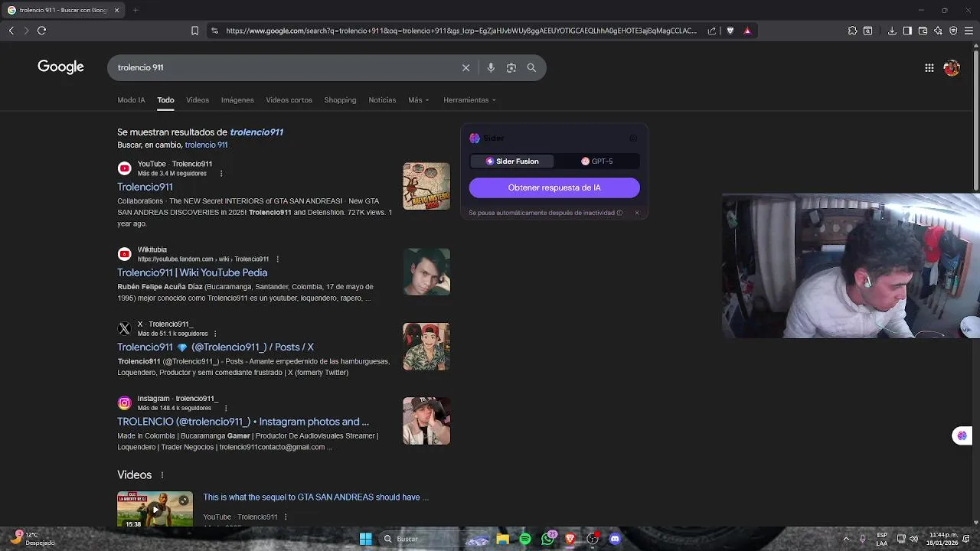The image size is (980, 551).
Task: Open Spotify from the taskbar
Action: tap(525, 539)
